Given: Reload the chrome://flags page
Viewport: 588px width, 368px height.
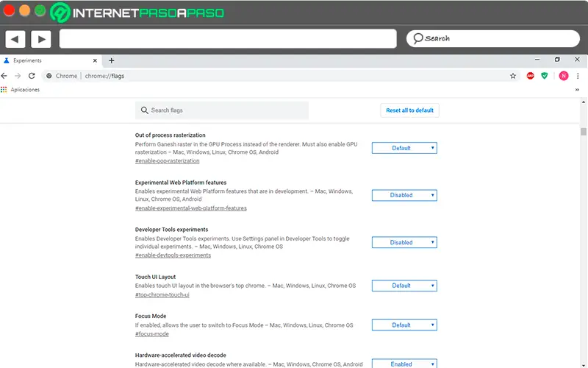Looking at the screenshot, I should click(x=32, y=76).
